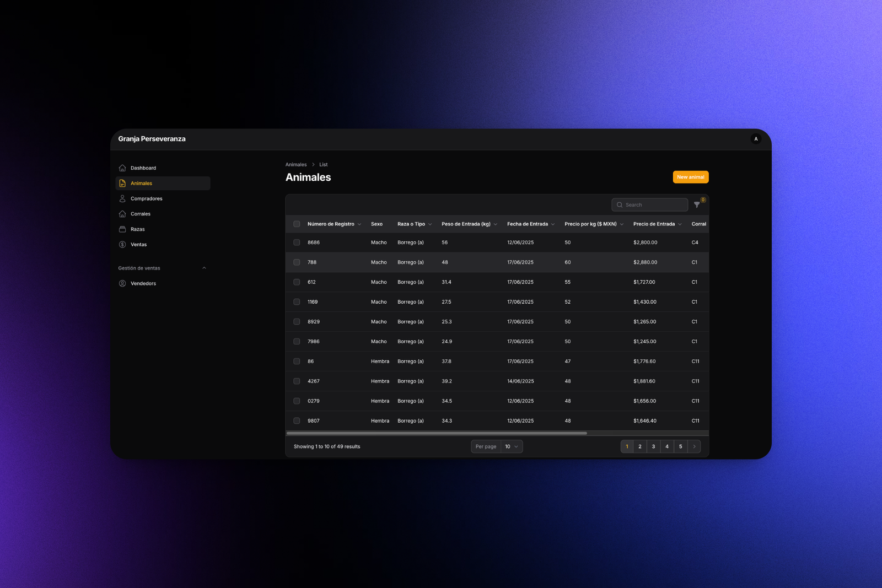This screenshot has width=882, height=588.
Task: Click the Vendedors user icon
Action: click(122, 283)
